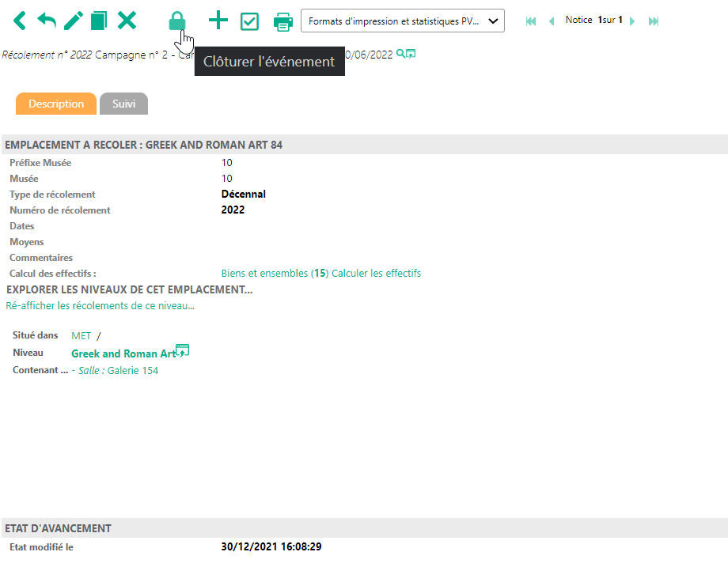728x567 pixels.
Task: Click the checkmark box toolbar icon
Action: click(249, 21)
